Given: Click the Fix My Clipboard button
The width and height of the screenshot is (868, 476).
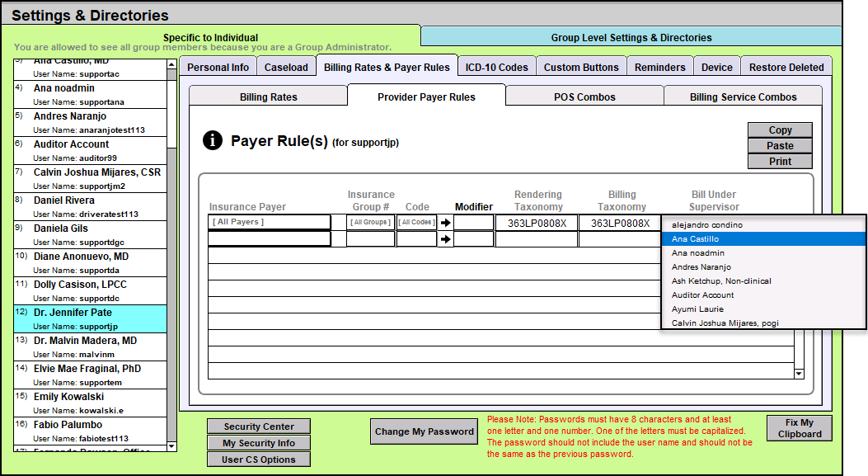Looking at the screenshot, I should (799, 428).
